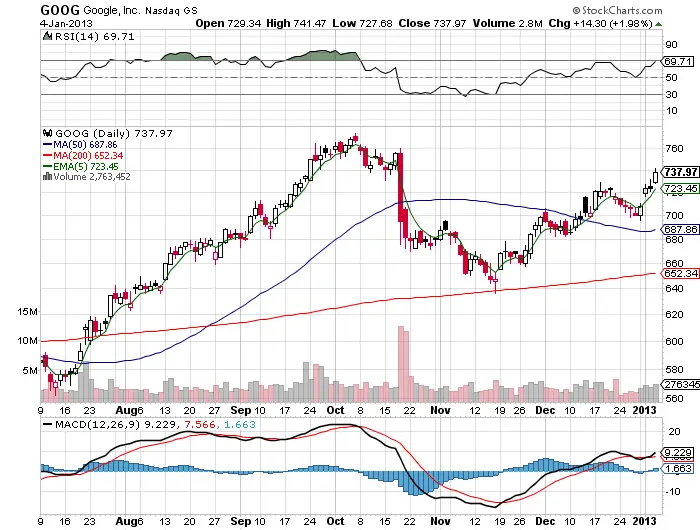Click the last white candlestick near 737.97
Image resolution: width=700 pixels, height=530 pixels.
[655, 176]
